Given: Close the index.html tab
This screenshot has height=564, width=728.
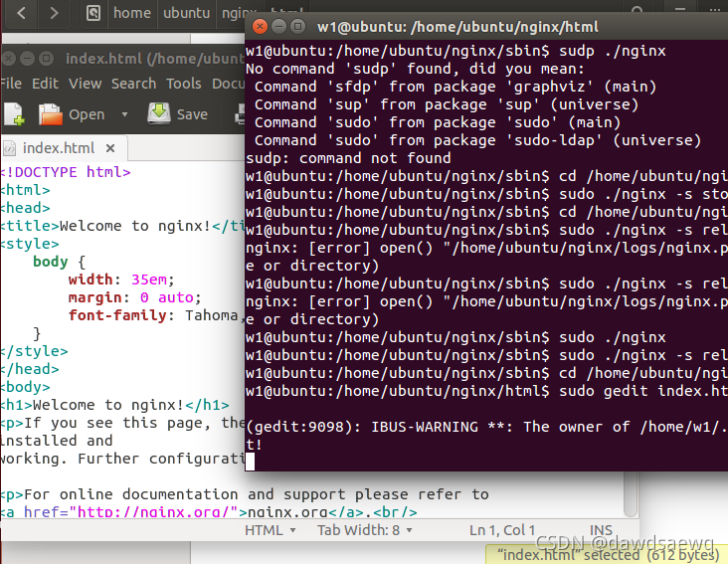Looking at the screenshot, I should pyautogui.click(x=110, y=148).
